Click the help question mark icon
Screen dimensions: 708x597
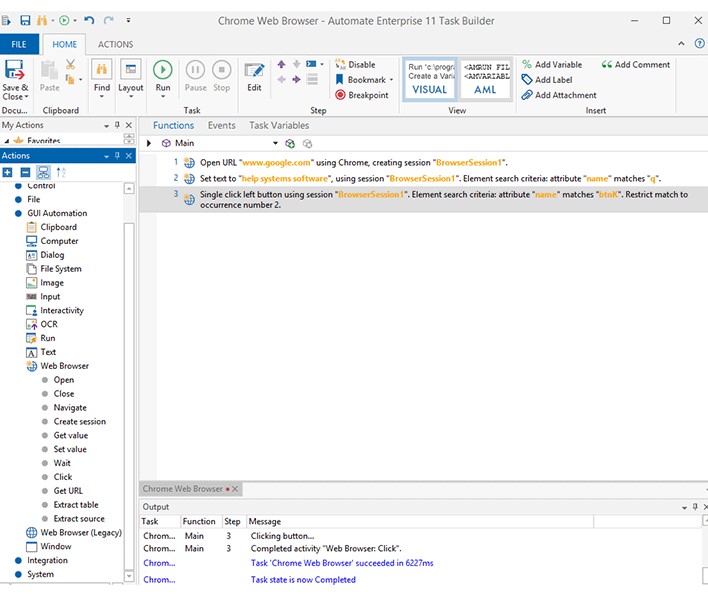pos(699,44)
